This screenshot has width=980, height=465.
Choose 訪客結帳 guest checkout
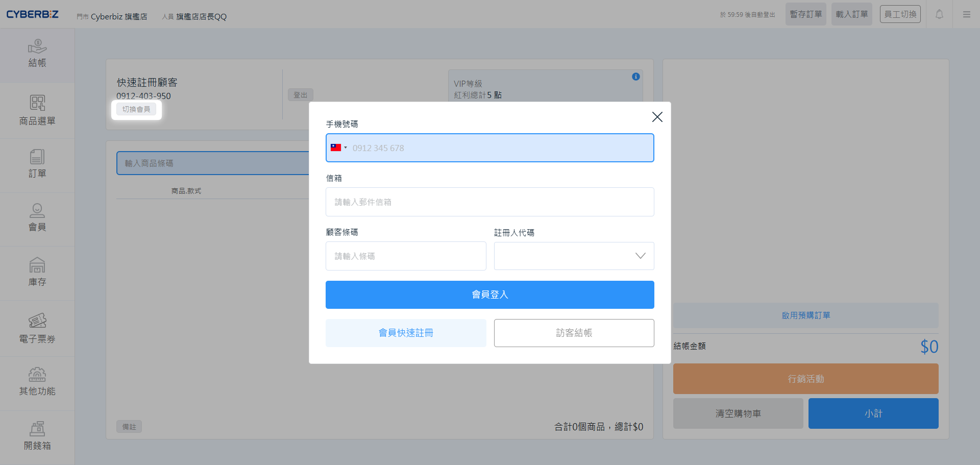tap(574, 333)
